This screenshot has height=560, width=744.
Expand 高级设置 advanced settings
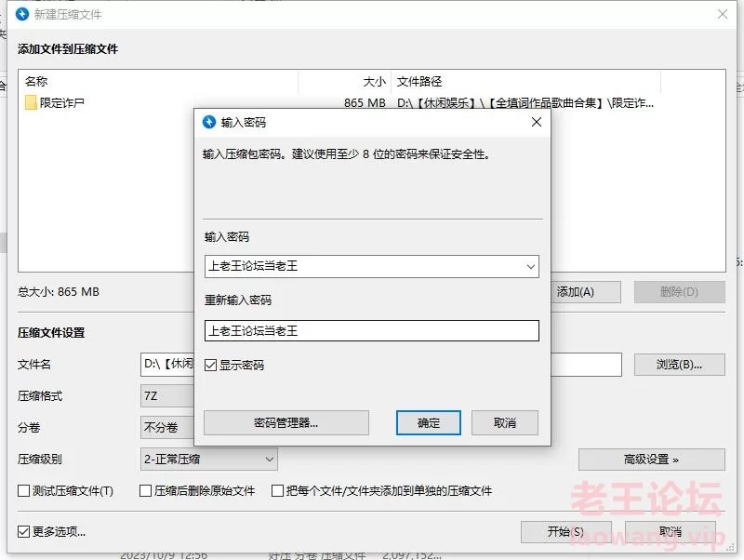pyautogui.click(x=651, y=460)
